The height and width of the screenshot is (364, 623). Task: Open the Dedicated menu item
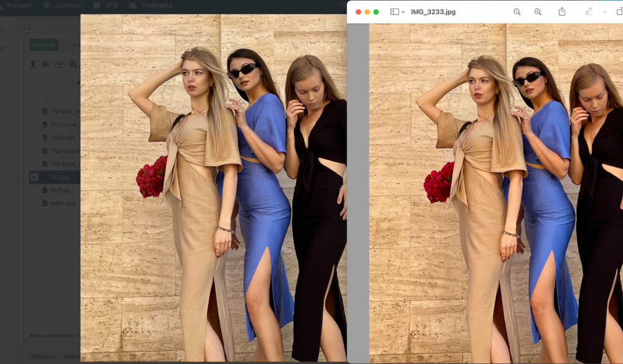tap(157, 5)
